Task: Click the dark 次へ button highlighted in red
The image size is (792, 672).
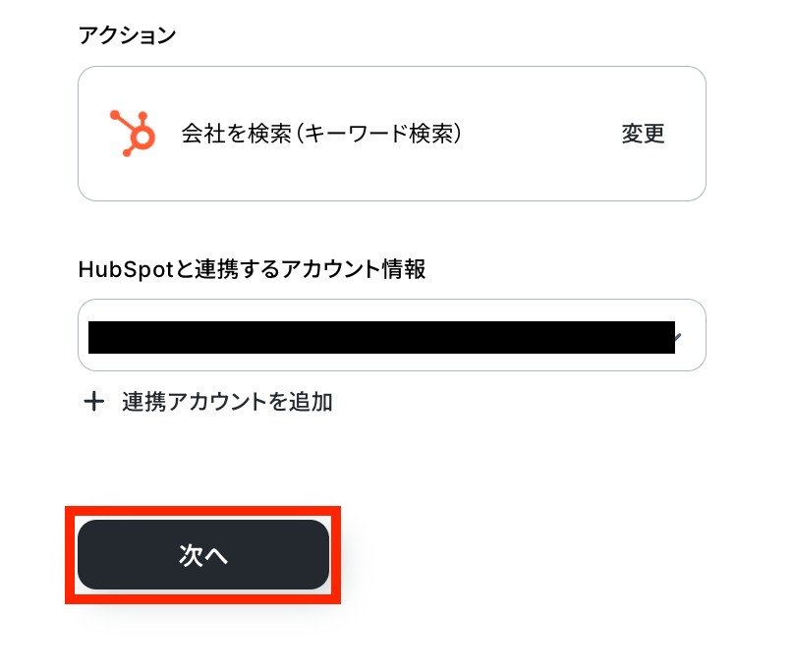Action: pyautogui.click(x=203, y=554)
